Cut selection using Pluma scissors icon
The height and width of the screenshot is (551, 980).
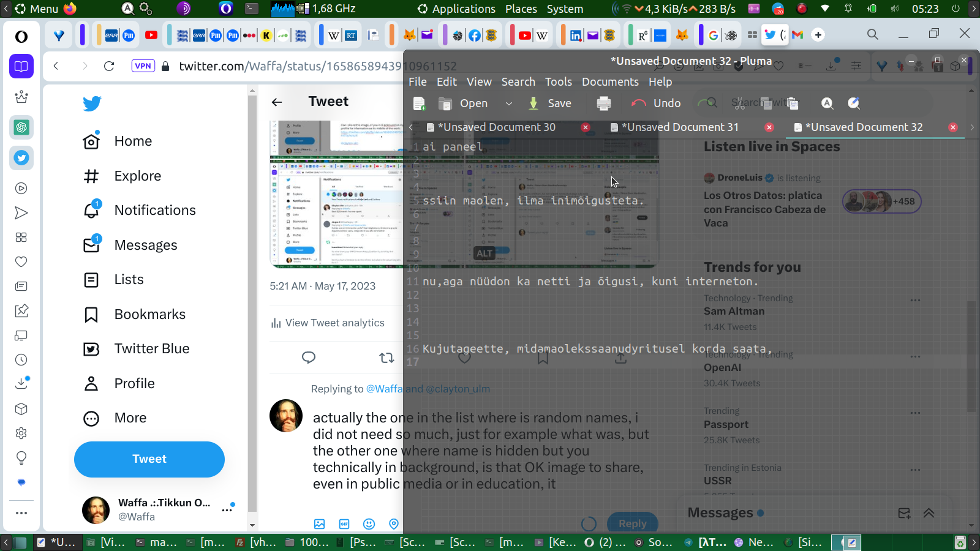coord(740,103)
